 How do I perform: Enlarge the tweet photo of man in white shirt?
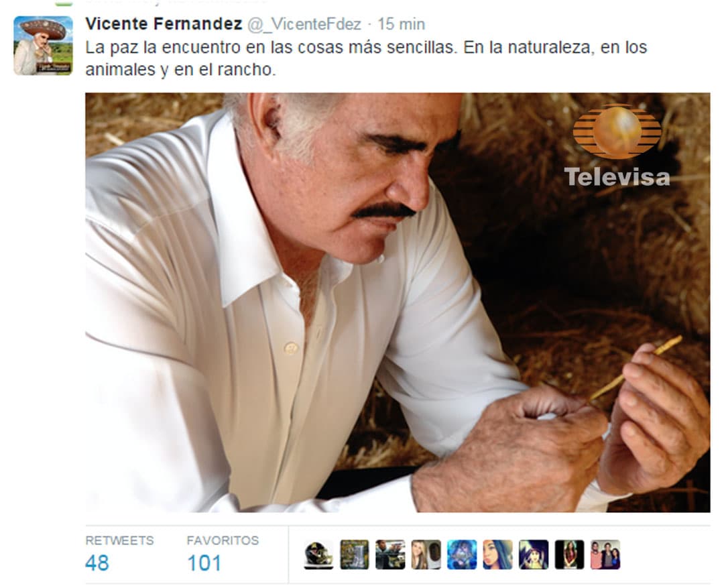[x=398, y=302]
